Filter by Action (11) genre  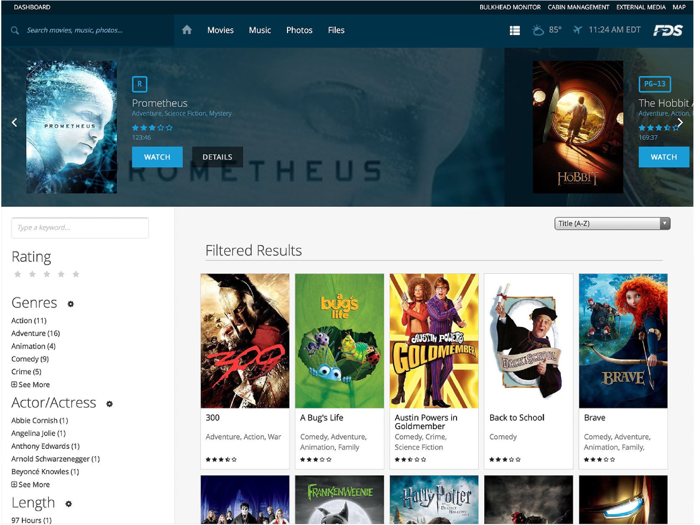point(29,321)
